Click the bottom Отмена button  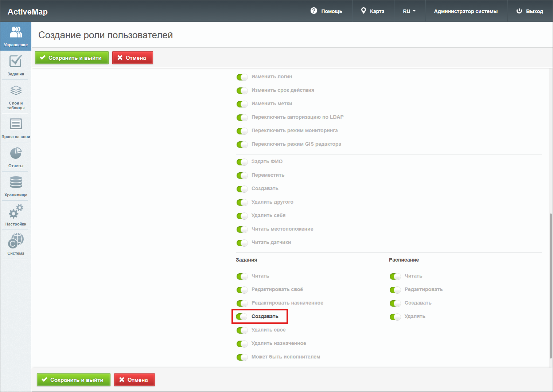point(134,380)
